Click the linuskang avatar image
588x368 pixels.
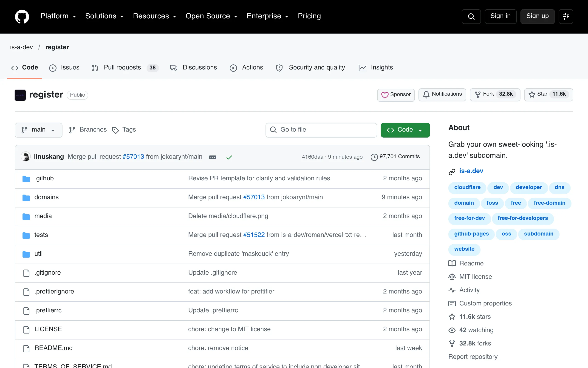tap(26, 156)
